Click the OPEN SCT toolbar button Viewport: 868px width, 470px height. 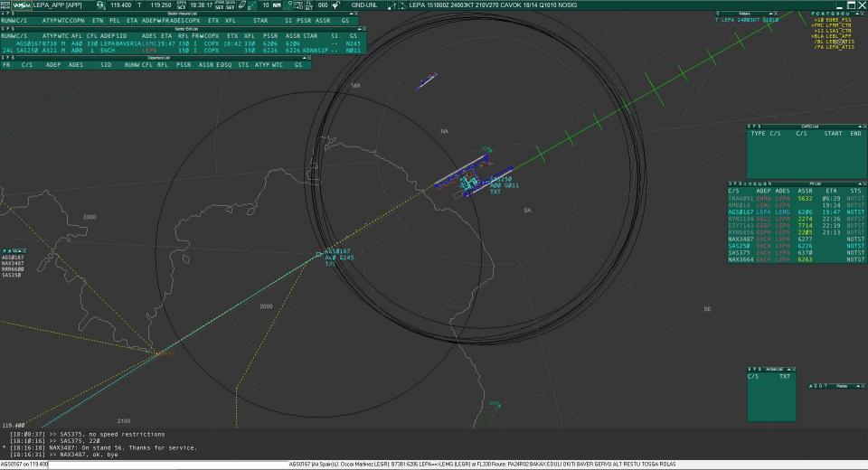(181, 5)
